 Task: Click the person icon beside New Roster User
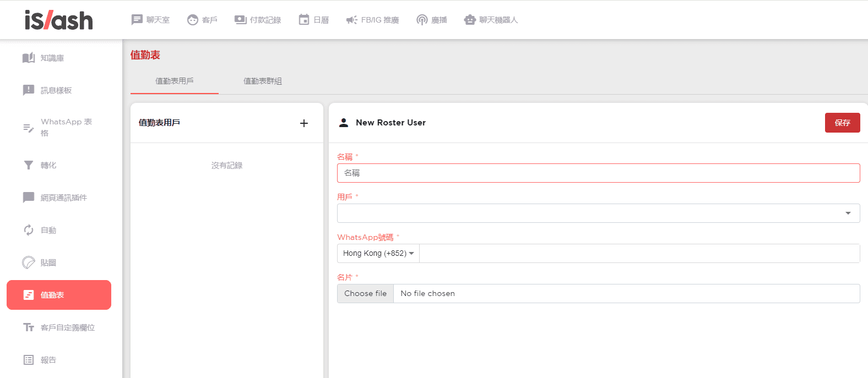[344, 123]
